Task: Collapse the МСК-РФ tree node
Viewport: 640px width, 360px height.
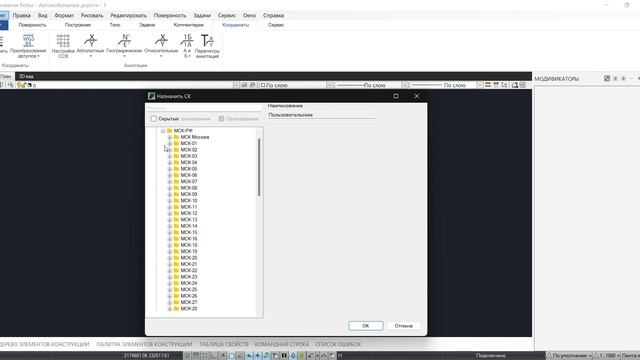Action: [163, 131]
